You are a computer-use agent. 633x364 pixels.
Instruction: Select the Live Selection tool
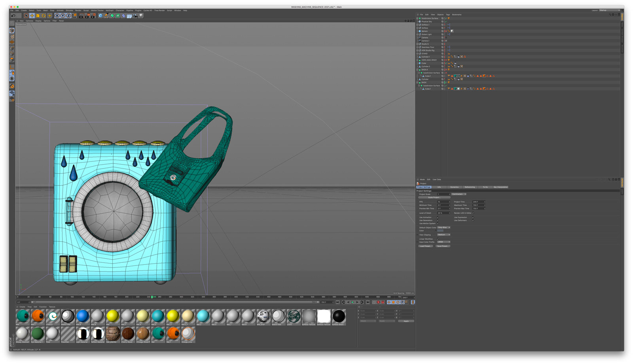[26, 16]
